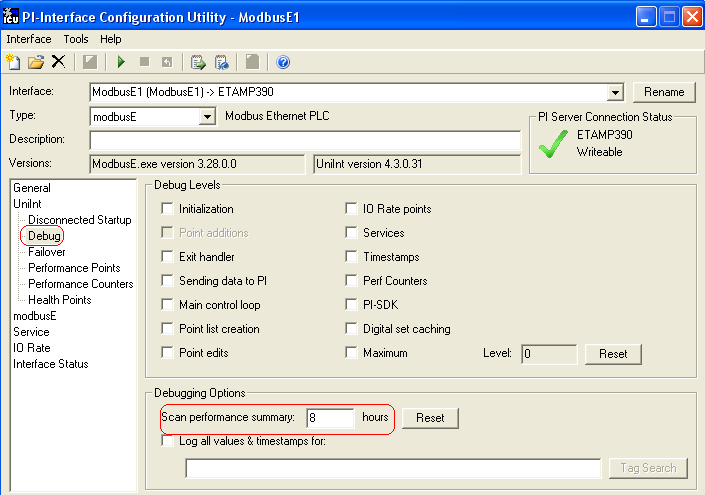The image size is (705, 495).
Task: Start the interface with green play icon
Action: point(121,62)
